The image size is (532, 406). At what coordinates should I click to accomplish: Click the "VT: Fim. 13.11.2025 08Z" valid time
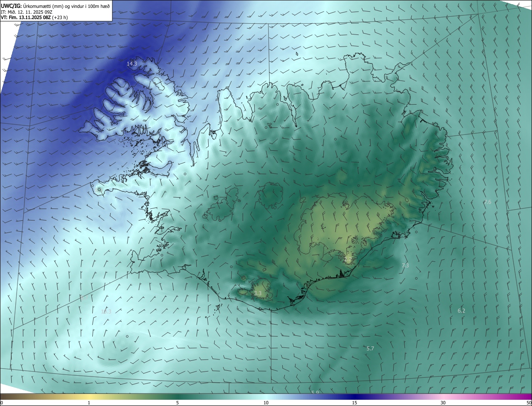(x=27, y=18)
